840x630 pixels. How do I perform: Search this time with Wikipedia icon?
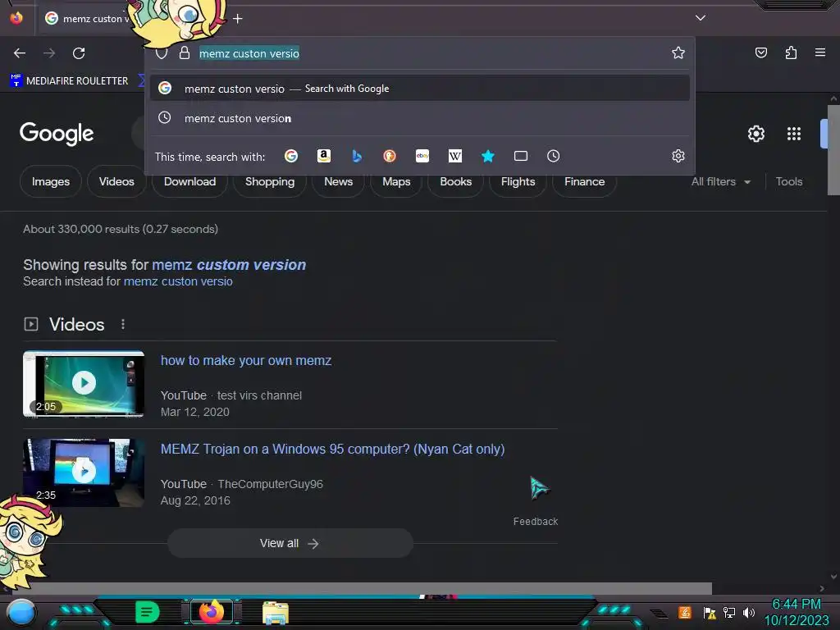tap(454, 156)
